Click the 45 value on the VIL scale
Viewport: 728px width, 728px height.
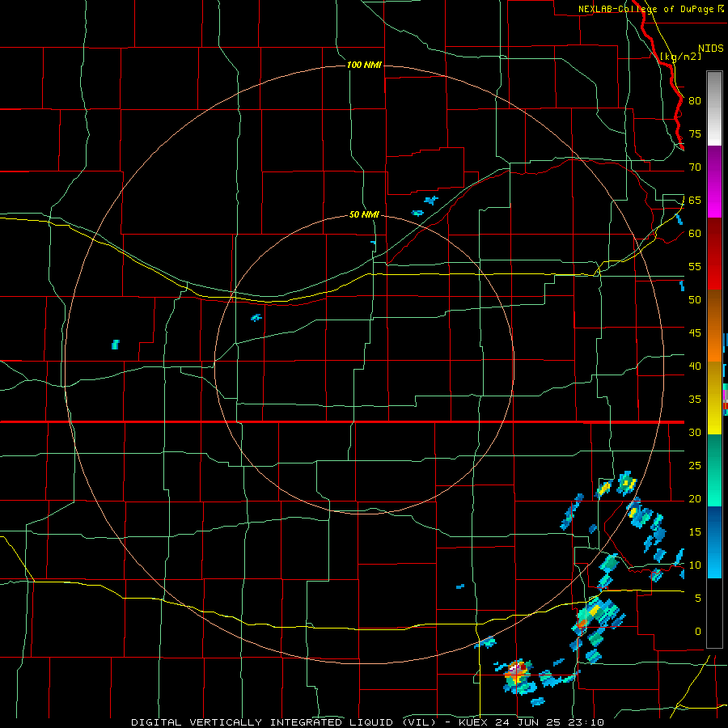point(695,333)
